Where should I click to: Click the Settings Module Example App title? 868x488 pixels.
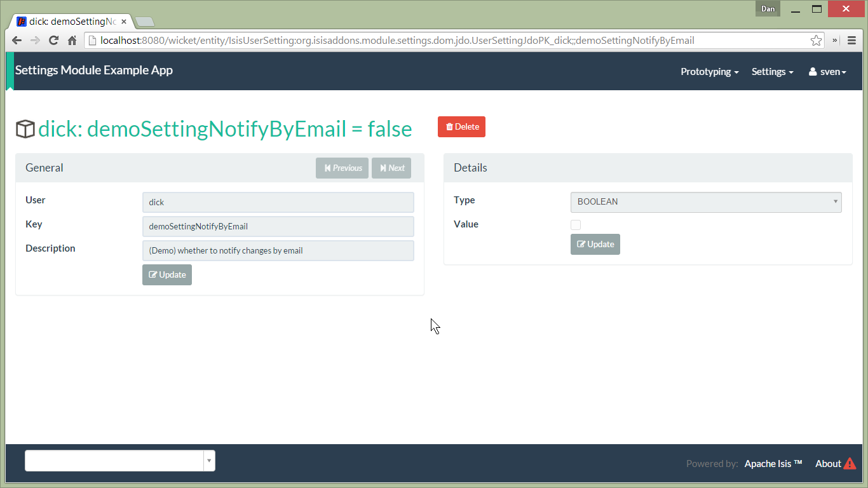(94, 70)
